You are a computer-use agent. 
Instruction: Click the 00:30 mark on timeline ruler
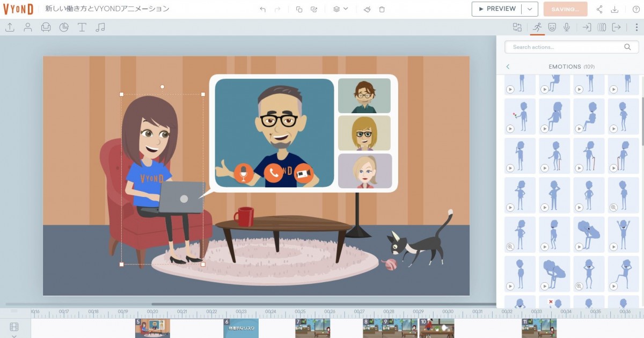tap(447, 311)
